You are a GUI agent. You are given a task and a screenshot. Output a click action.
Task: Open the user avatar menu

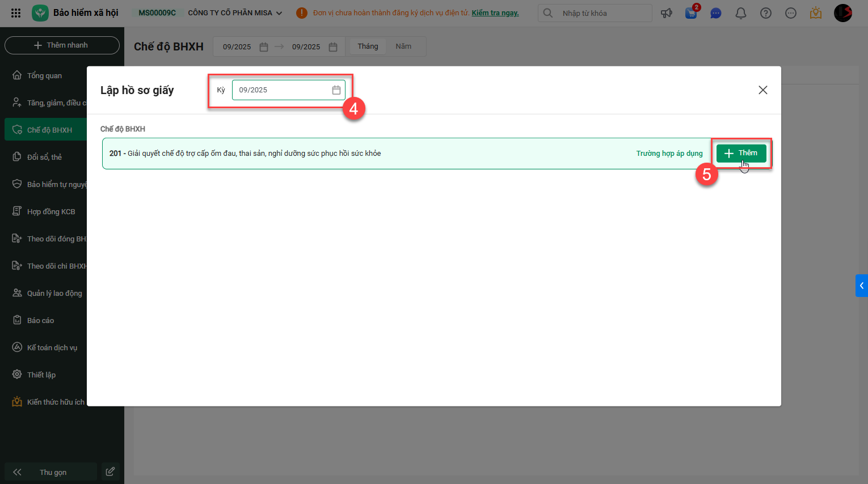[x=843, y=12]
